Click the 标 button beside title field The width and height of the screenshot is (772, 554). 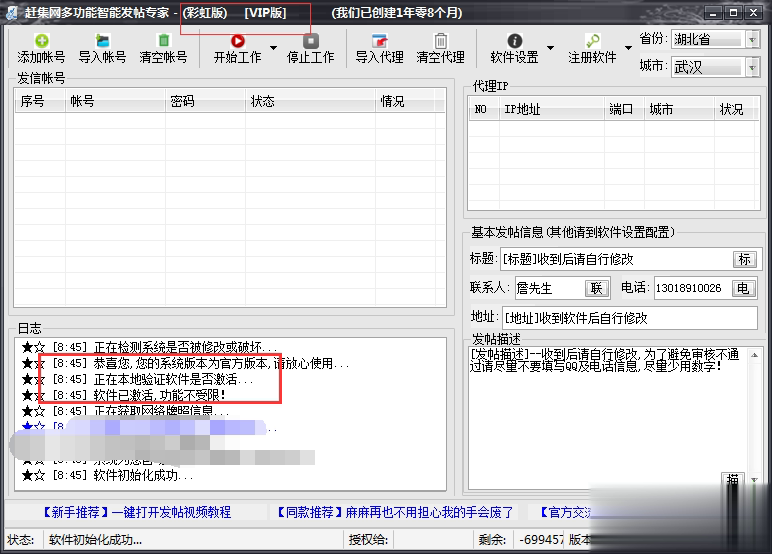click(744, 259)
